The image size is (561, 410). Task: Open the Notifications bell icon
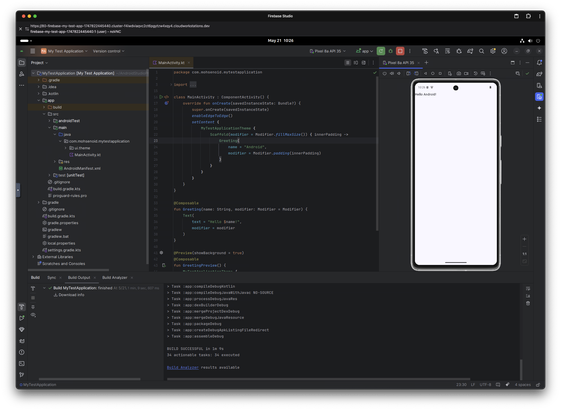539,63
